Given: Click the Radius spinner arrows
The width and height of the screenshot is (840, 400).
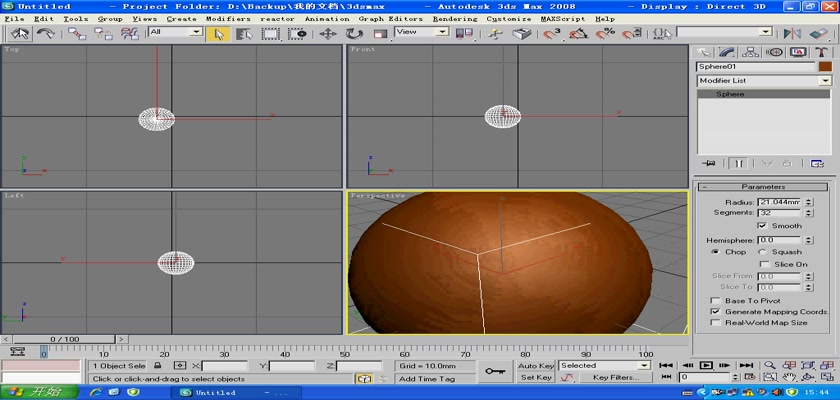Looking at the screenshot, I should (x=809, y=202).
